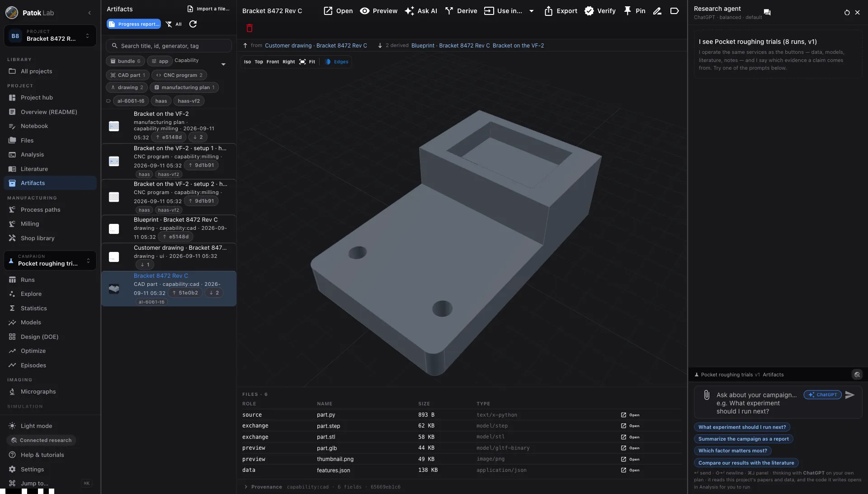This screenshot has width=868, height=494.
Task: Switch to Light mode
Action: click(30, 426)
